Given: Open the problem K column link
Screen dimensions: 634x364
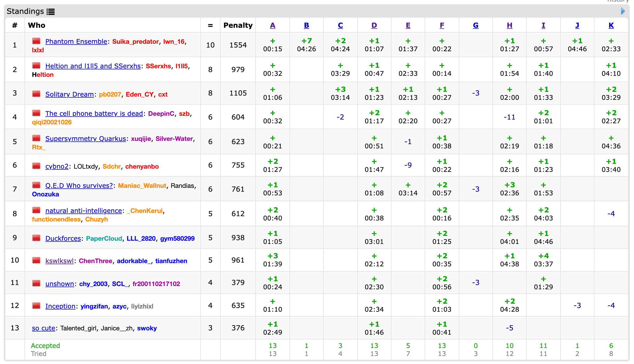Looking at the screenshot, I should point(611,25).
